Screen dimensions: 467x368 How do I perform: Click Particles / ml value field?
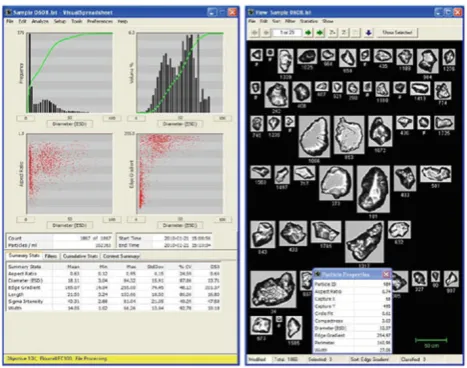(83, 245)
